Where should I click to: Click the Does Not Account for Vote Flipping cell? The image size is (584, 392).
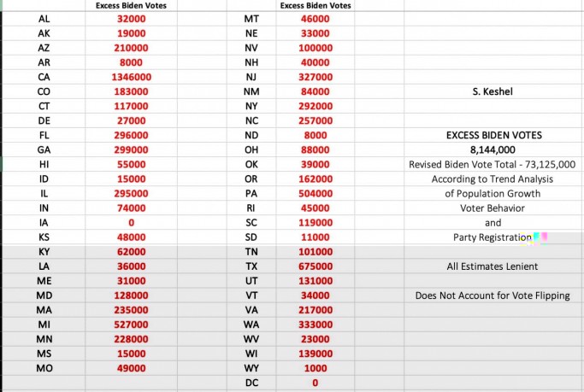tap(493, 295)
